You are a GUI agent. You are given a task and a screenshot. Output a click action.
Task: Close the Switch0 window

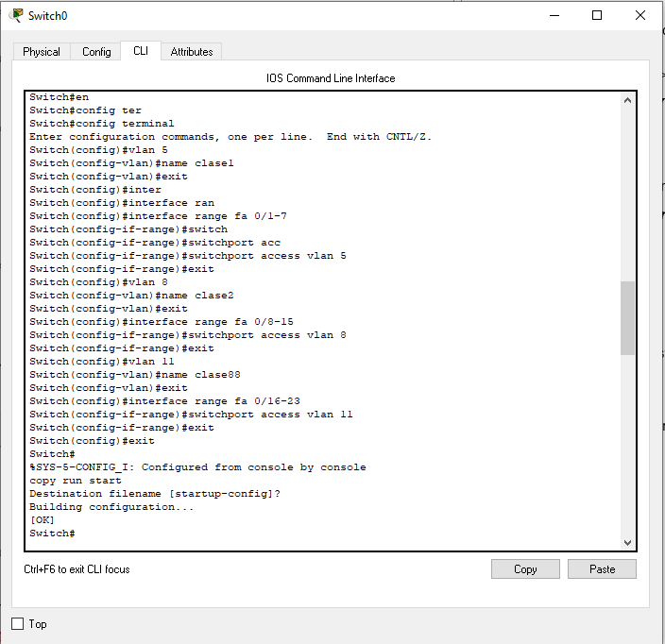point(640,15)
